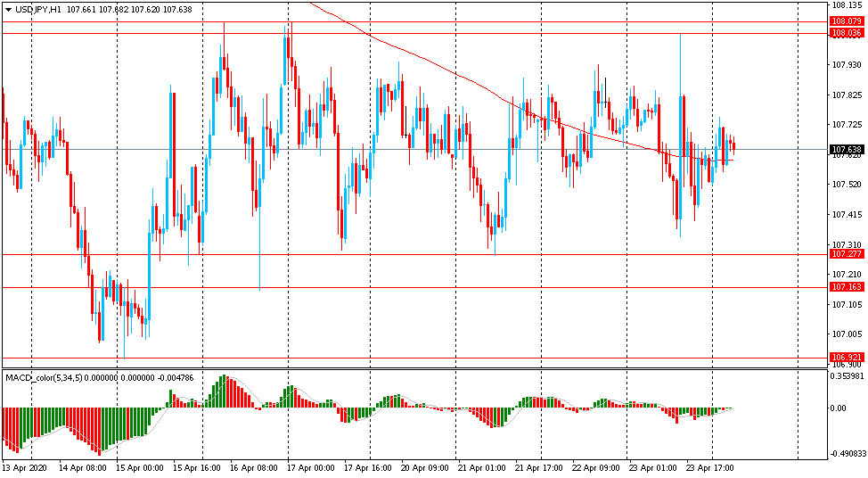Click the triangle arrow beside USDJPY,H1

[x=8, y=10]
